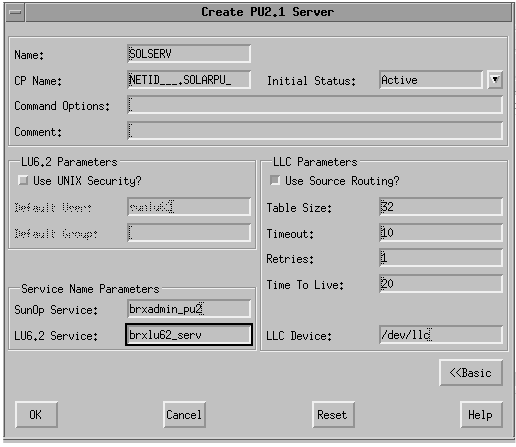Screen dimensions: 516x447
Task: Click the Service Name Parameters group label
Action: (x=90, y=289)
